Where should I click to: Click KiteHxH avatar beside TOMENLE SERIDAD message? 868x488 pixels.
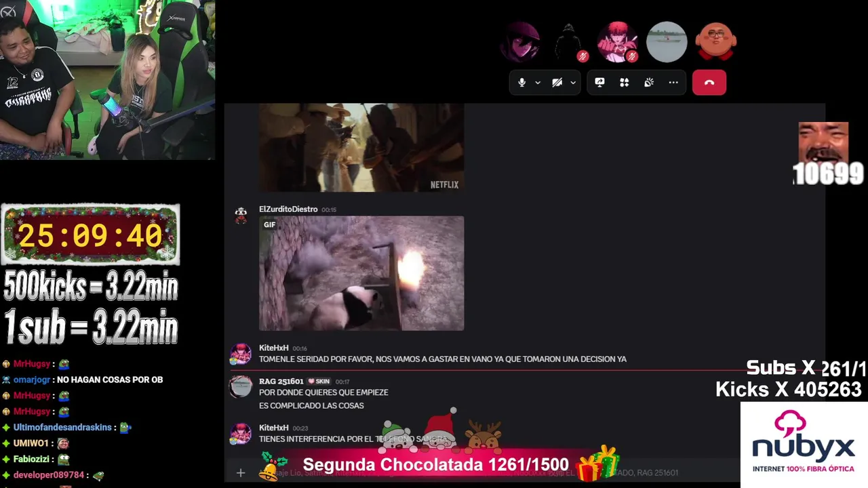[241, 354]
